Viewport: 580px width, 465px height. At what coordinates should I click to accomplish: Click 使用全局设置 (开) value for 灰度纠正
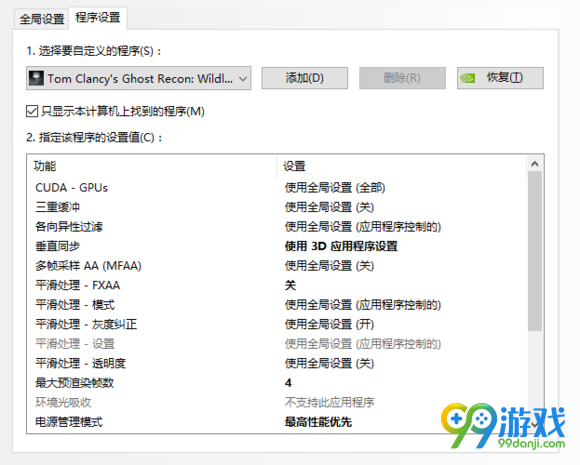click(329, 324)
